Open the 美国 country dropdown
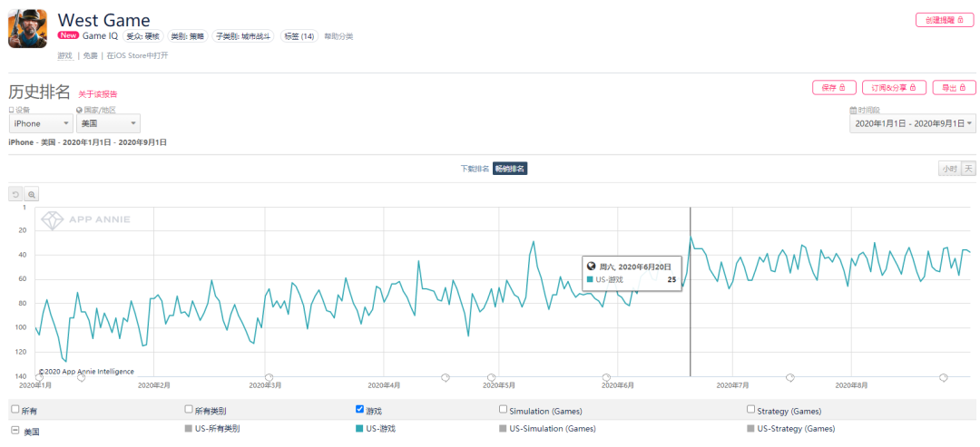Screen dimensions: 980x447 [107, 123]
